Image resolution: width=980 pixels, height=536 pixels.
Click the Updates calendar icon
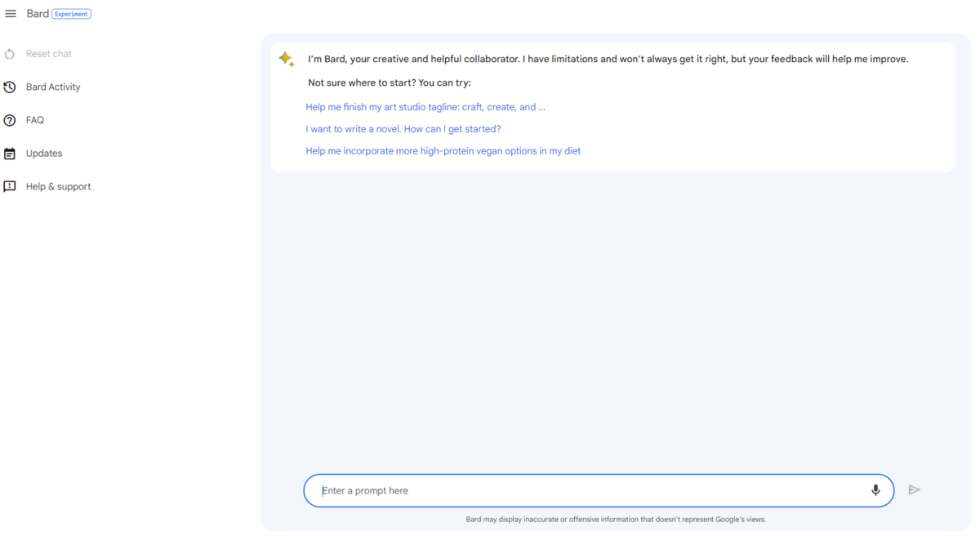pos(10,154)
